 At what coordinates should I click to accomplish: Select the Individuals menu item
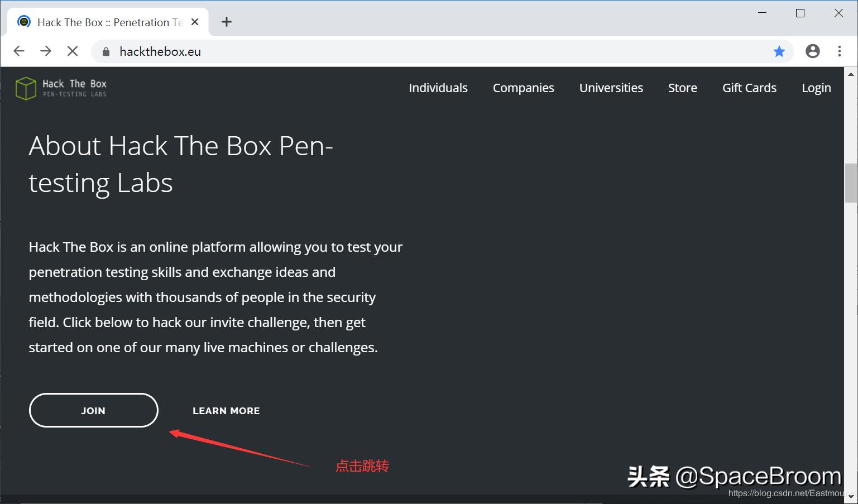pyautogui.click(x=438, y=88)
